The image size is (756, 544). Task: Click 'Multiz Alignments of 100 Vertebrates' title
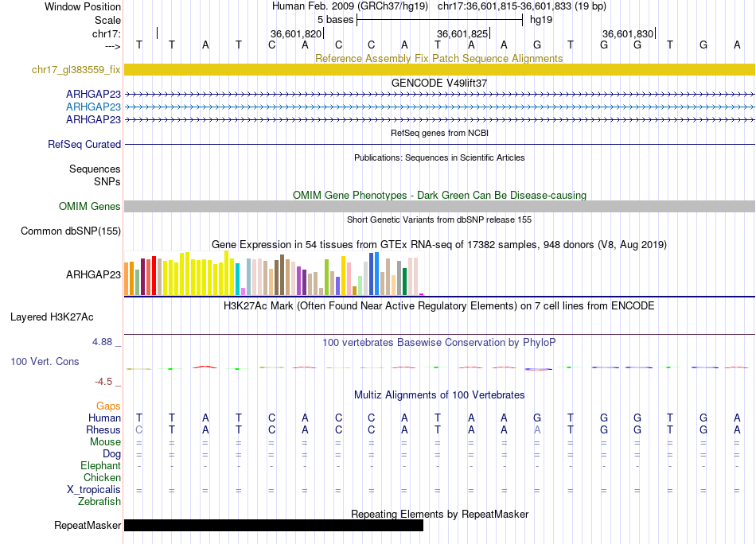pyautogui.click(x=439, y=395)
